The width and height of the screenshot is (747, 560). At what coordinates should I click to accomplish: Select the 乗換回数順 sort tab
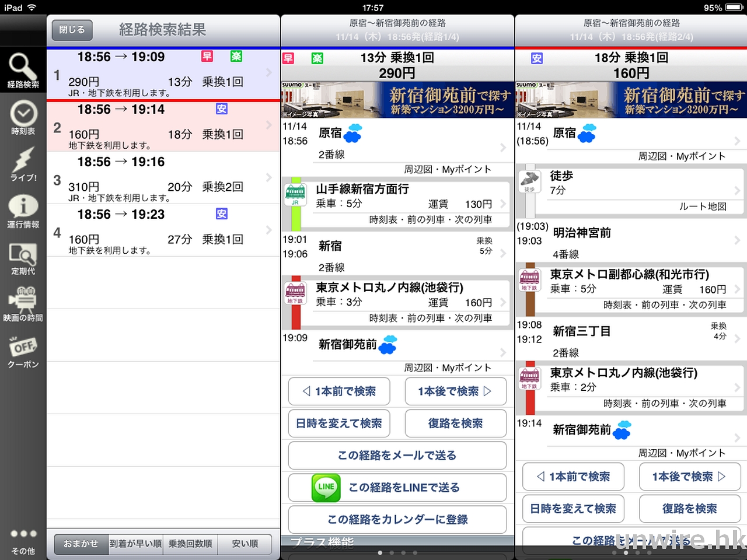click(190, 544)
